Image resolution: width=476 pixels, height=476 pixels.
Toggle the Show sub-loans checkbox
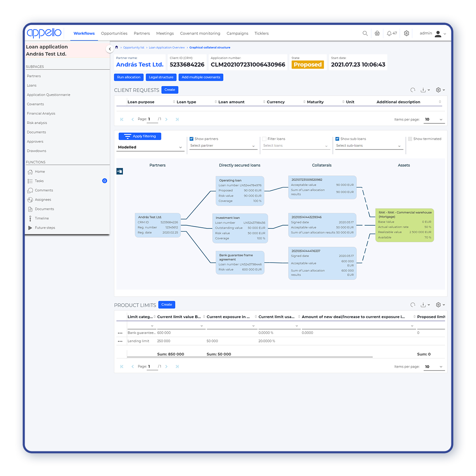pos(337,139)
